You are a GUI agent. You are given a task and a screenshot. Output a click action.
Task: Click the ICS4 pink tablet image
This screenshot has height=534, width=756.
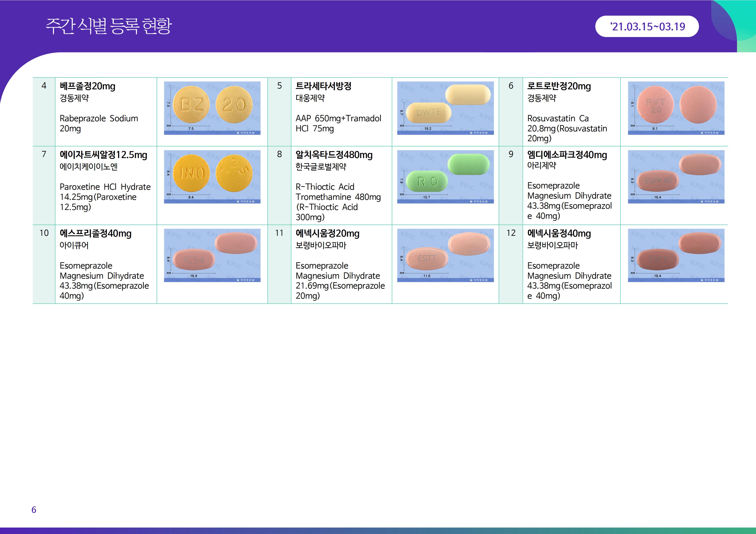(x=212, y=255)
